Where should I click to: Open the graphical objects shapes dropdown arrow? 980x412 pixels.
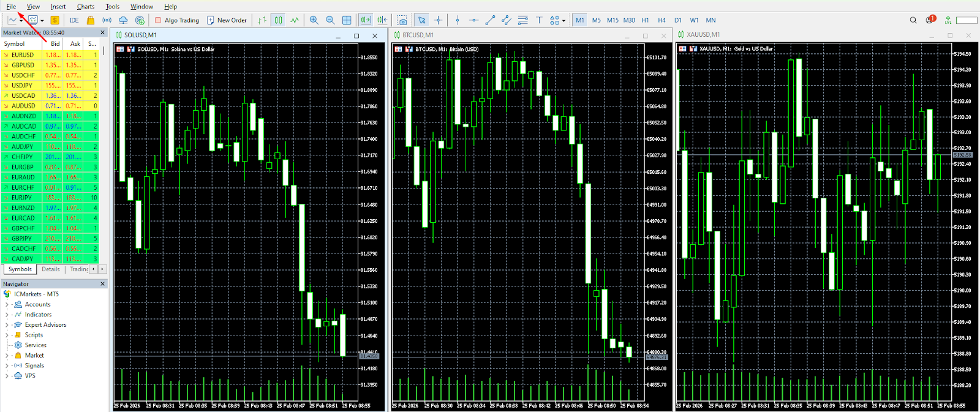(x=563, y=21)
